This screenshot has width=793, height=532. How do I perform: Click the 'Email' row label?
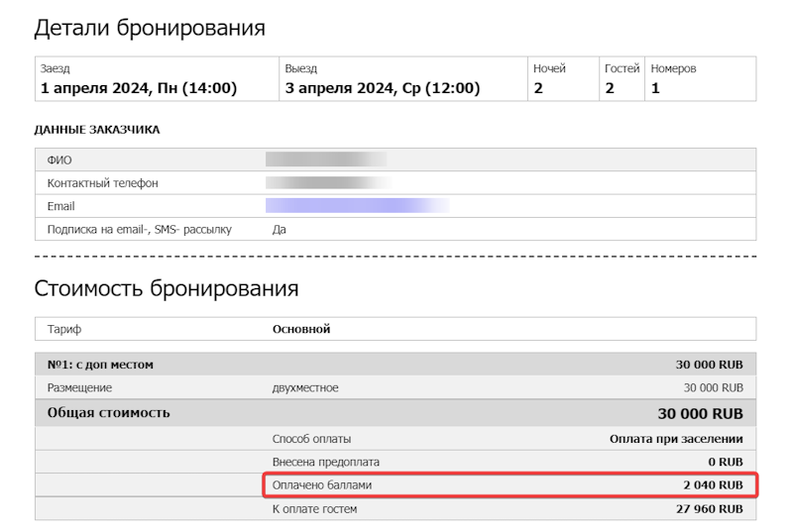(x=60, y=206)
